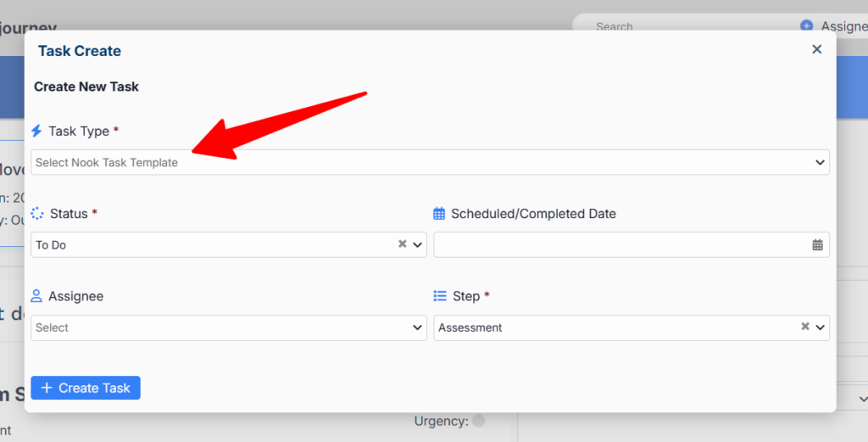Open the Select Nook Task Template dropdown
The image size is (868, 442).
(x=429, y=162)
